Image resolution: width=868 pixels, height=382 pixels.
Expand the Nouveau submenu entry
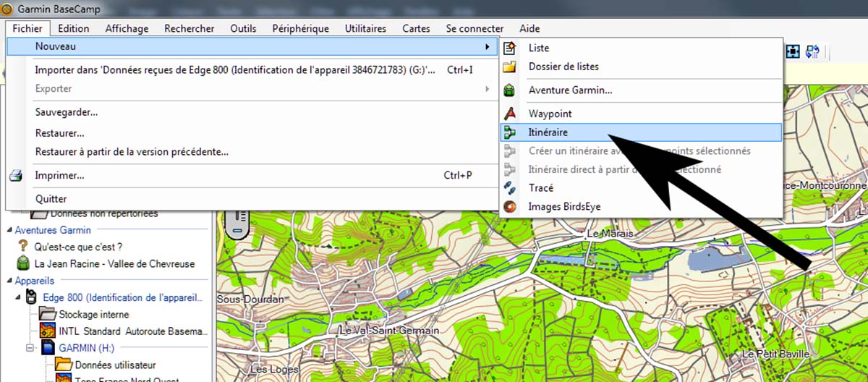[x=252, y=46]
